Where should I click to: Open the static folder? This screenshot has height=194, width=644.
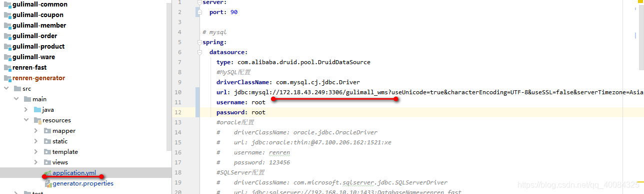coord(60,141)
